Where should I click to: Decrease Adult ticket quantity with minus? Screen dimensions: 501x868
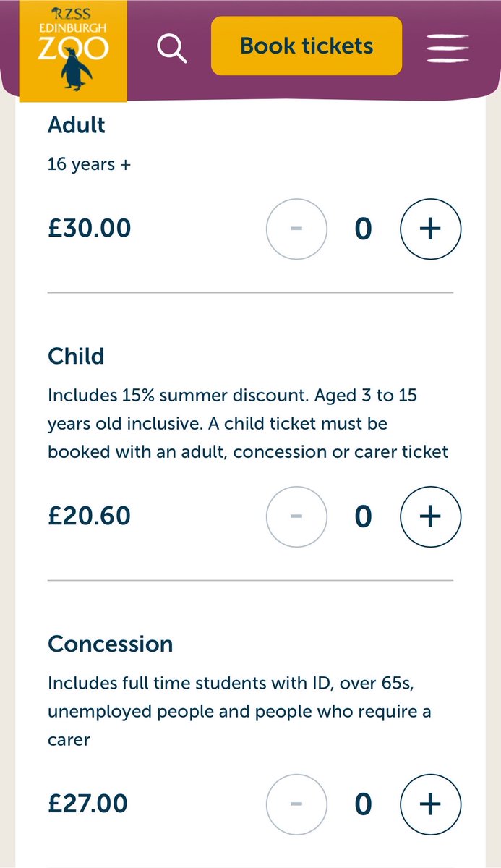tap(296, 229)
